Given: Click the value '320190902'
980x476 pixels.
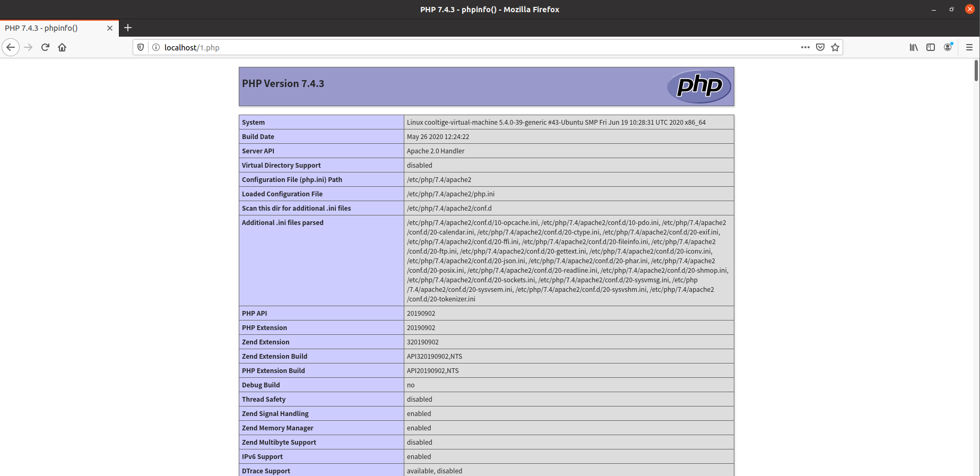Looking at the screenshot, I should [423, 342].
